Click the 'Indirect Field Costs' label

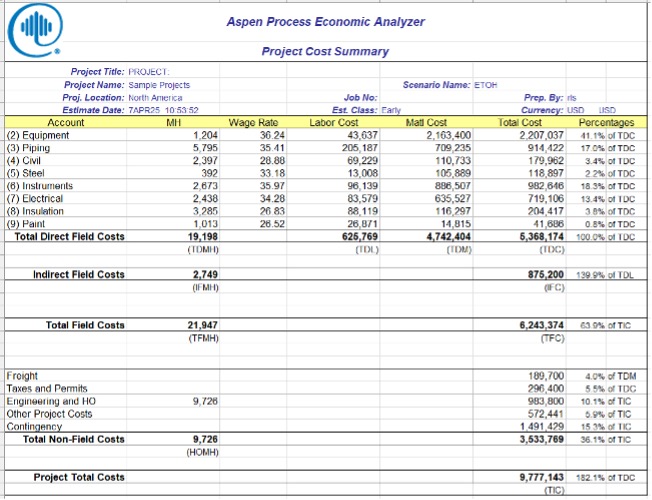[x=79, y=275]
